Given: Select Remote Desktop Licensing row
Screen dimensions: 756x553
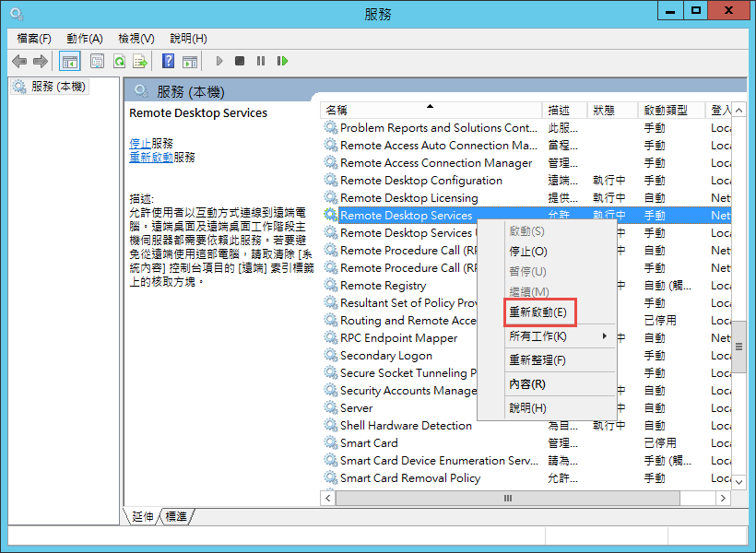Looking at the screenshot, I should click(x=526, y=197).
